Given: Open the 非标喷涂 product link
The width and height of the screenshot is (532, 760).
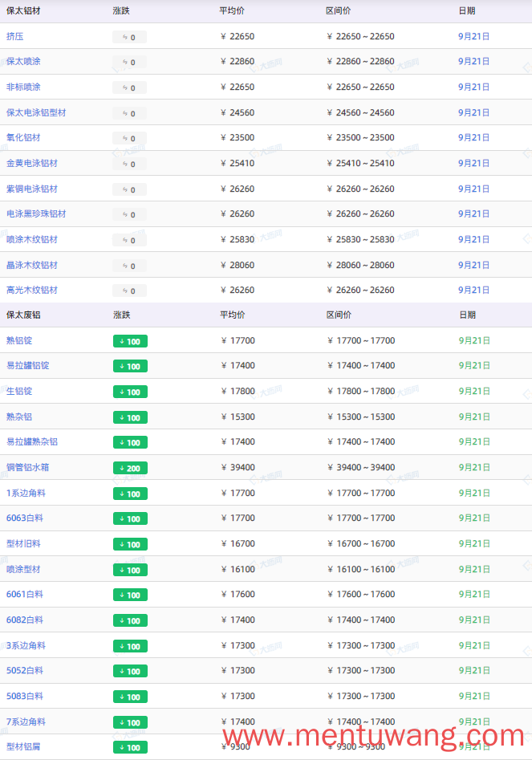Looking at the screenshot, I should (23, 87).
